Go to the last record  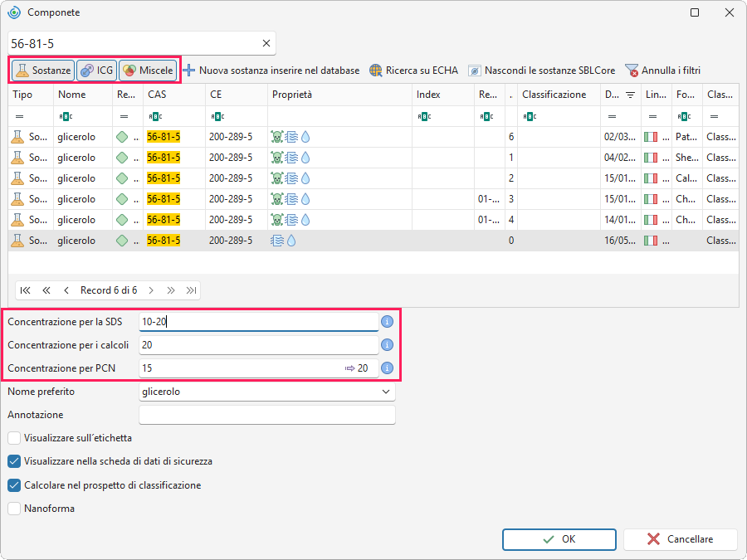192,290
